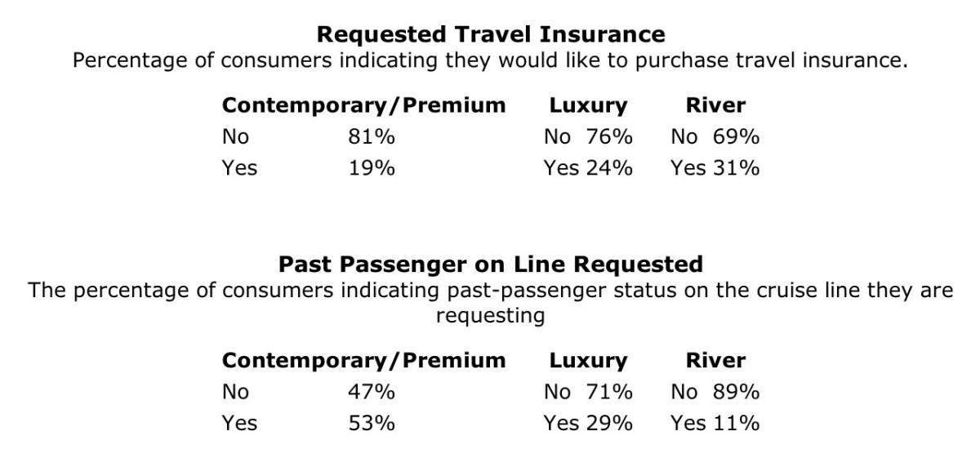Select Contemporary/Premium header in insurance table

pyautogui.click(x=364, y=106)
